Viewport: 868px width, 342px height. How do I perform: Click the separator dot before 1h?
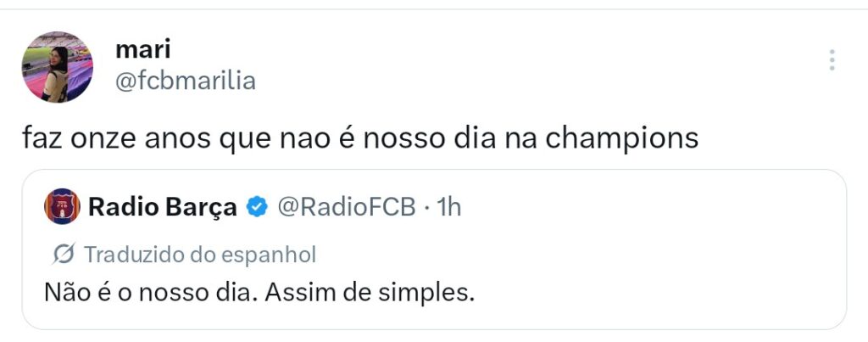point(426,207)
